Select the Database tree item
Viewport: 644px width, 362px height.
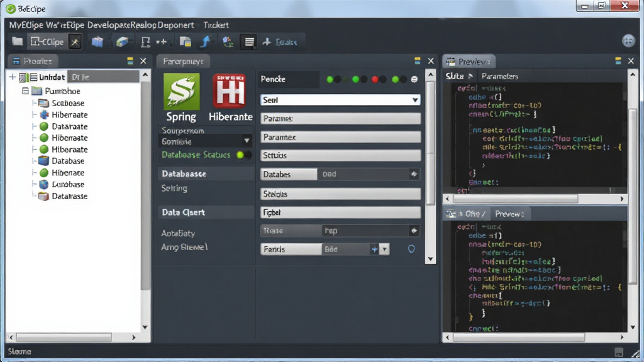pos(62,161)
